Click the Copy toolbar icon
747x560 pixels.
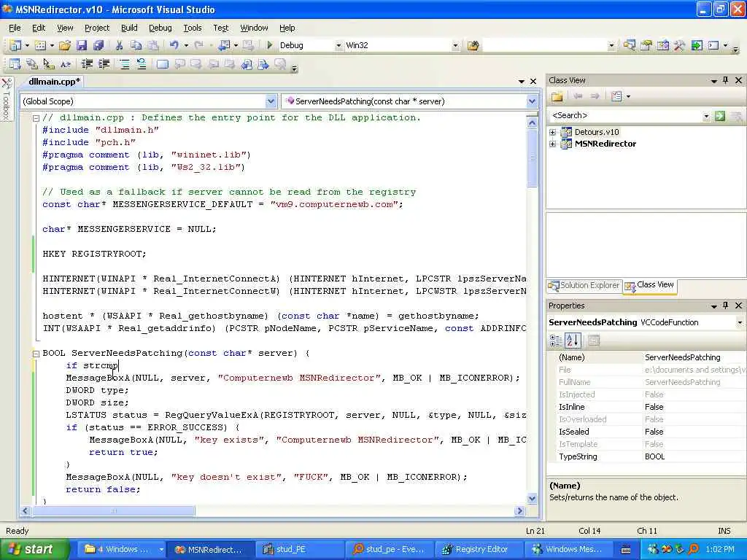pyautogui.click(x=136, y=45)
